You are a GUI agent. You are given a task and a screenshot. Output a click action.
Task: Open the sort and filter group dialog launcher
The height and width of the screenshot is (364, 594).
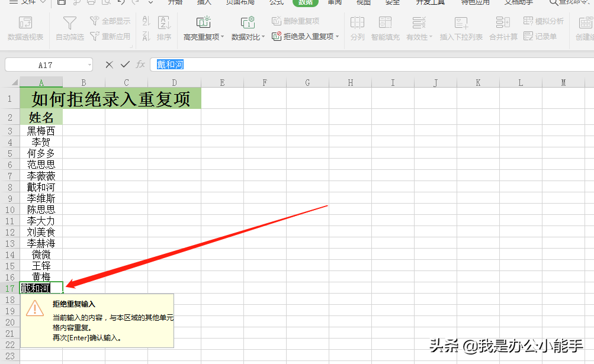(x=131, y=47)
